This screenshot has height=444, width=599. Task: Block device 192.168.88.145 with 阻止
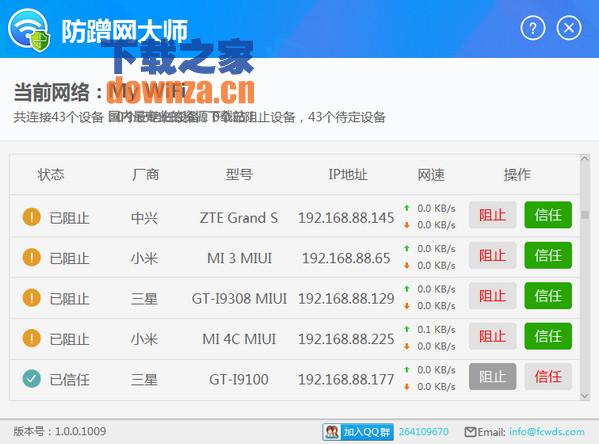tap(492, 215)
